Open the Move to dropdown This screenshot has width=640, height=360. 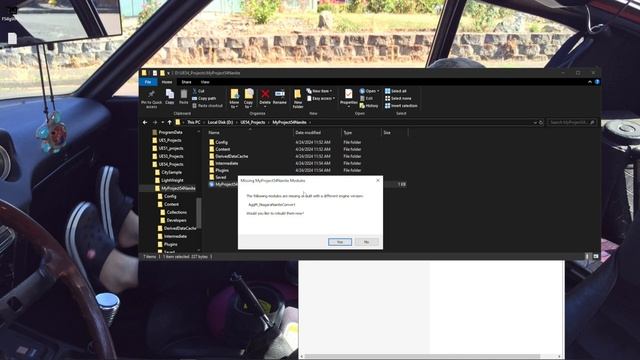point(234,99)
